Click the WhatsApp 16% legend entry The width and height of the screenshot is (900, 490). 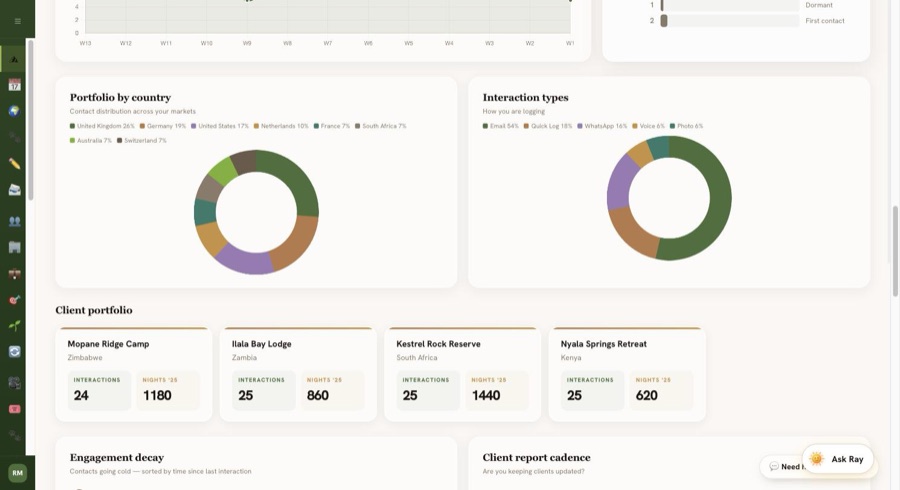pyautogui.click(x=602, y=126)
